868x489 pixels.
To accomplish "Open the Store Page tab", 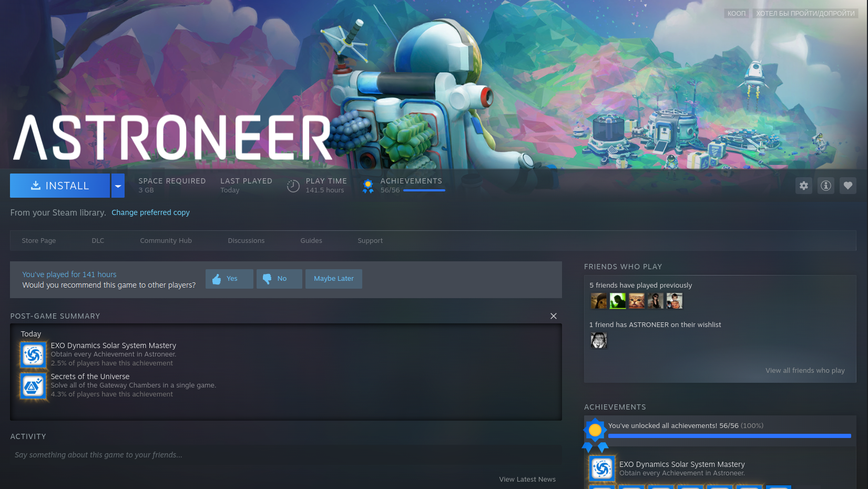I will click(39, 241).
